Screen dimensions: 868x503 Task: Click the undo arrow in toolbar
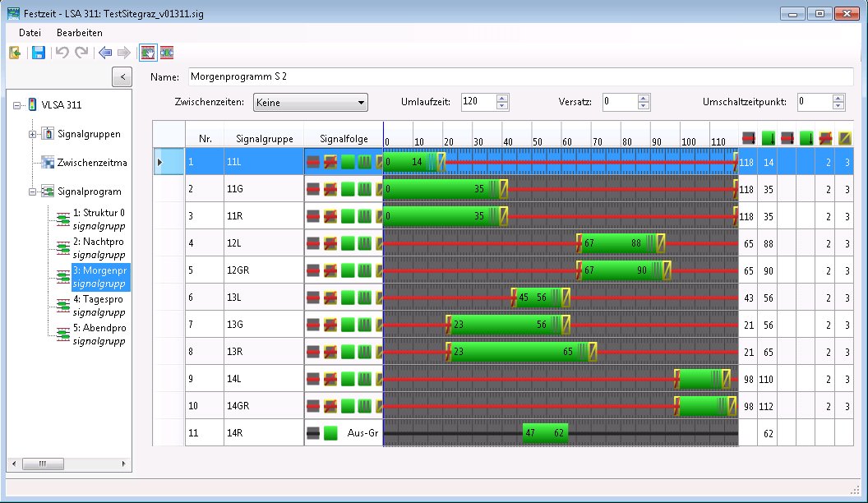[62, 53]
